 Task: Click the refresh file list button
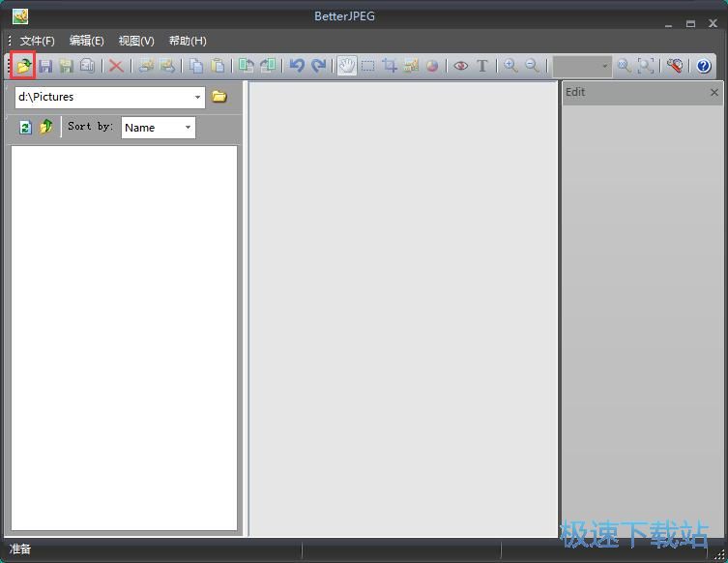point(26,127)
